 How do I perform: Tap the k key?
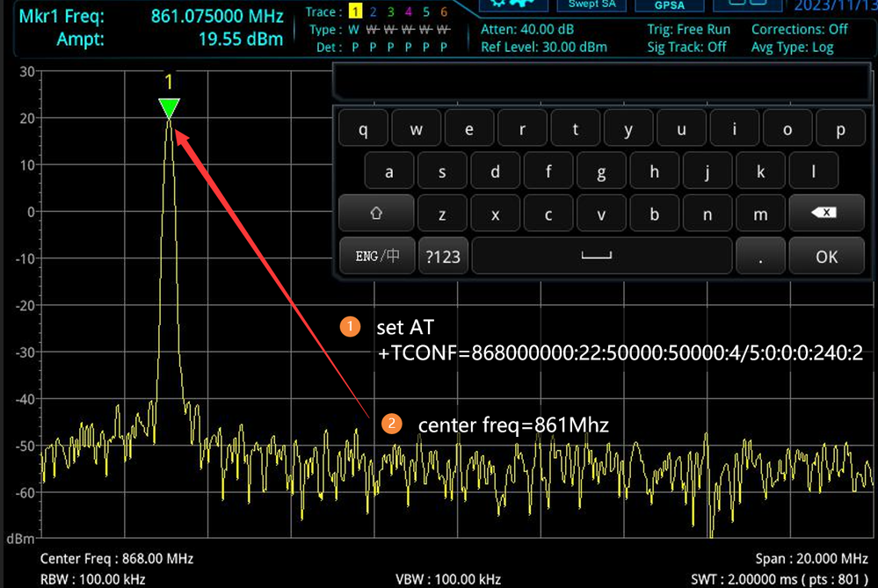pos(760,171)
